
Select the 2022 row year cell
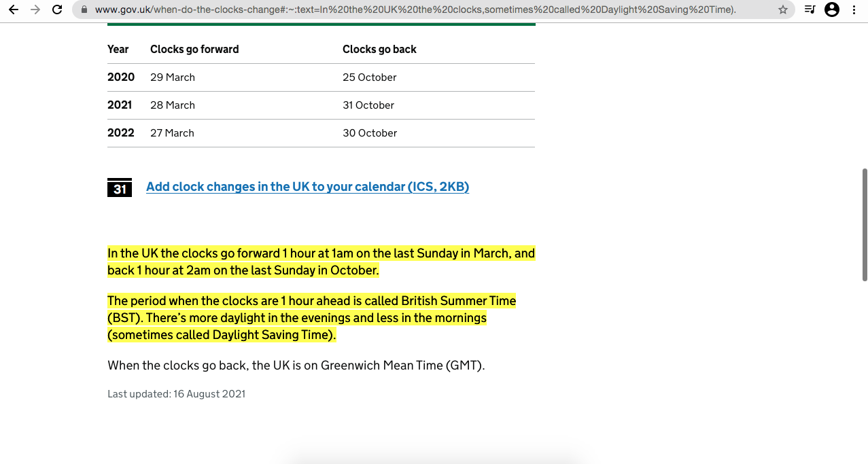click(x=121, y=133)
